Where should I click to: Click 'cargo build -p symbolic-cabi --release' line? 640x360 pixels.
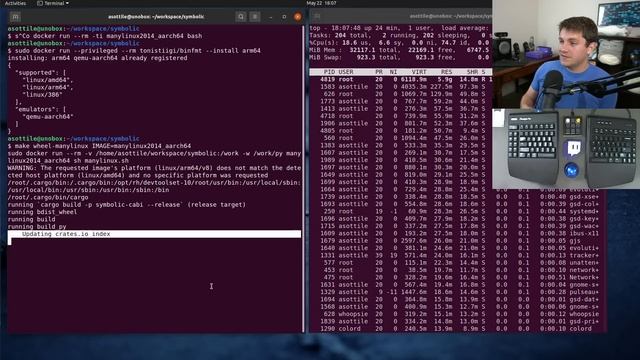(127, 204)
